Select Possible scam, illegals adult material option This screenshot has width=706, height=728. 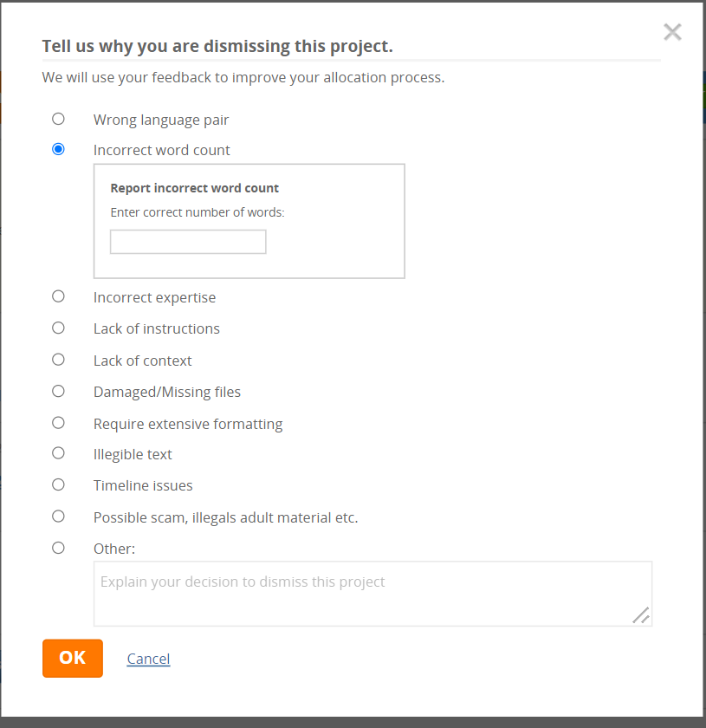click(x=58, y=517)
